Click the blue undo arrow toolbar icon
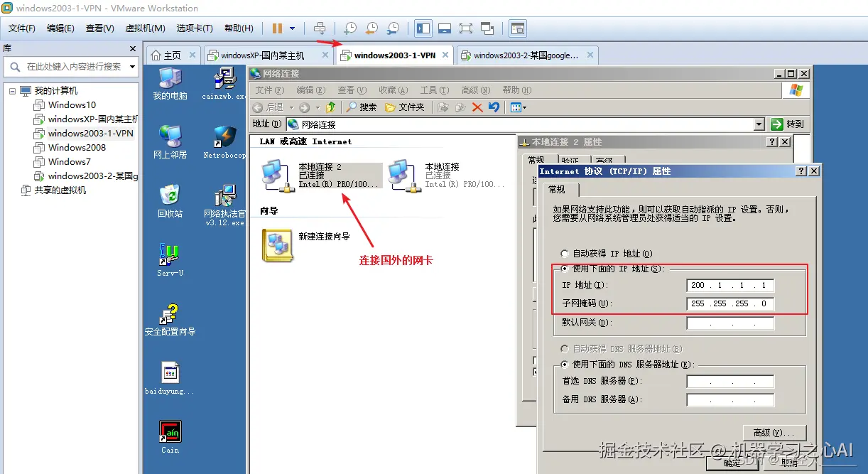Image resolution: width=868 pixels, height=474 pixels. [x=494, y=107]
